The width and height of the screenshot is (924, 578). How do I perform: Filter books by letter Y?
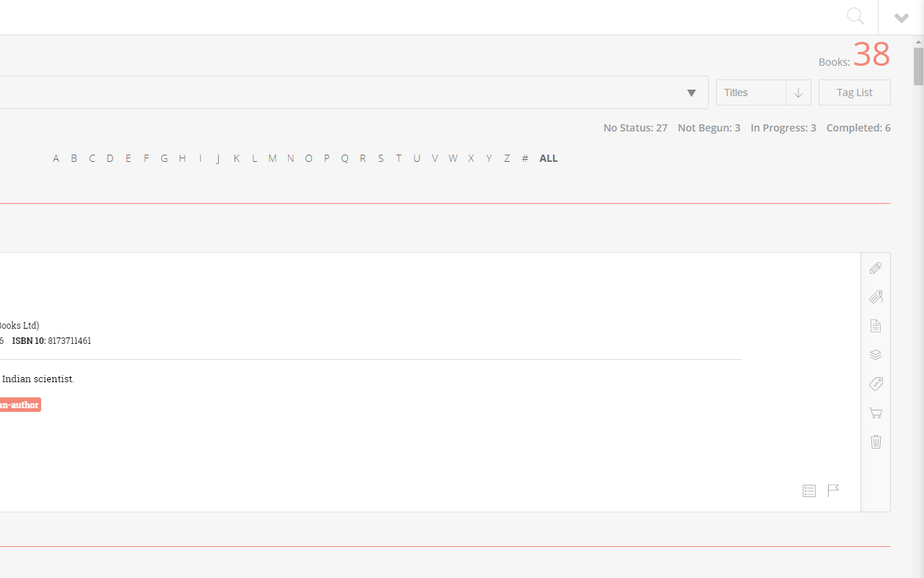click(x=489, y=158)
